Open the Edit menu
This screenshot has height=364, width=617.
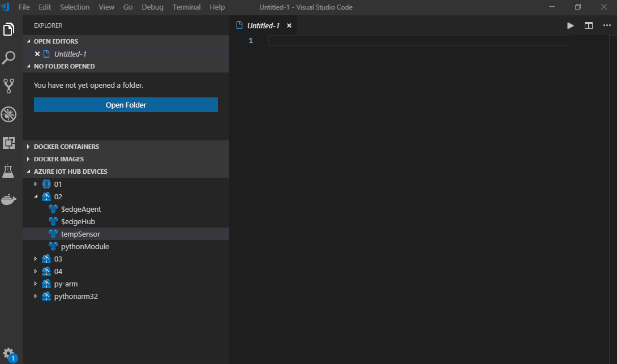click(x=45, y=7)
